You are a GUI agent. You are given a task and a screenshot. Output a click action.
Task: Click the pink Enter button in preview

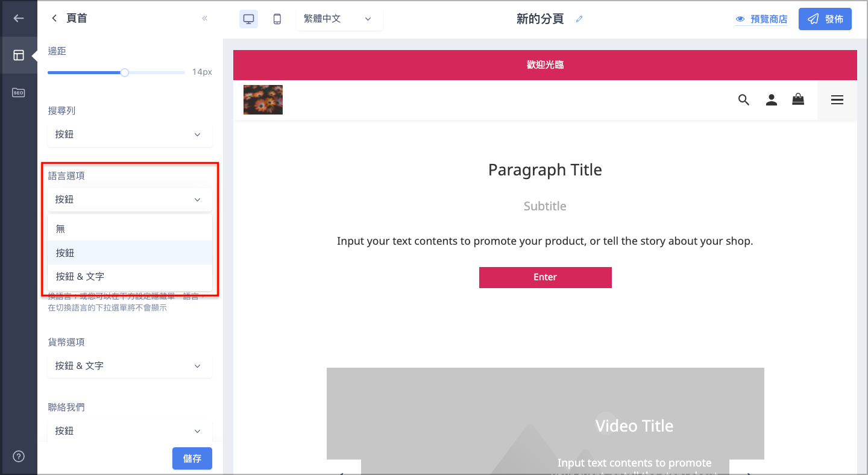(545, 277)
